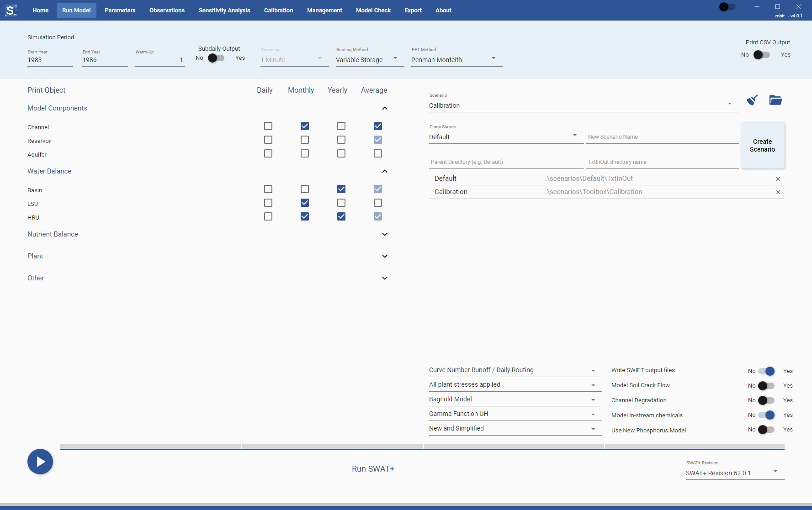Image resolution: width=812 pixels, height=510 pixels.
Task: Check Aquifer Average output checkbox
Action: tap(378, 153)
